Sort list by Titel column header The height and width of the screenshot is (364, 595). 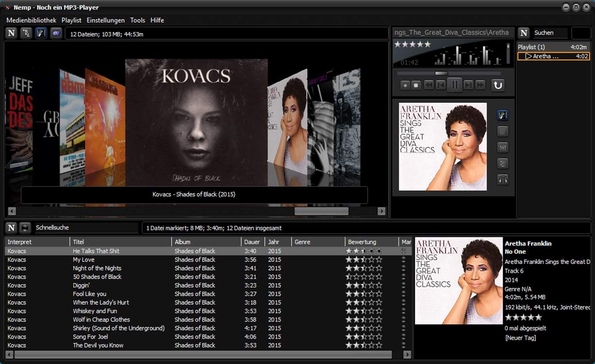pos(120,242)
